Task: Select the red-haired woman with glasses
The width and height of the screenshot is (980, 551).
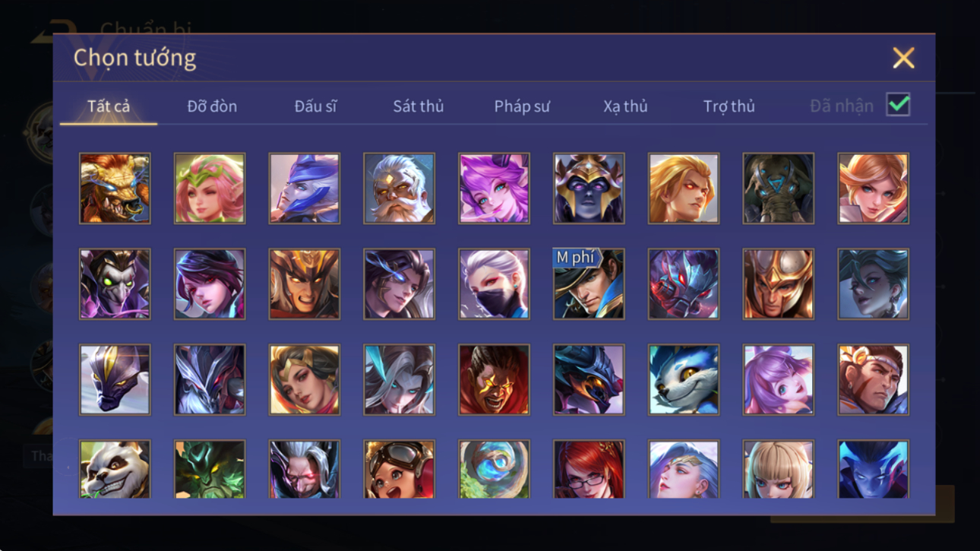Action: point(589,470)
